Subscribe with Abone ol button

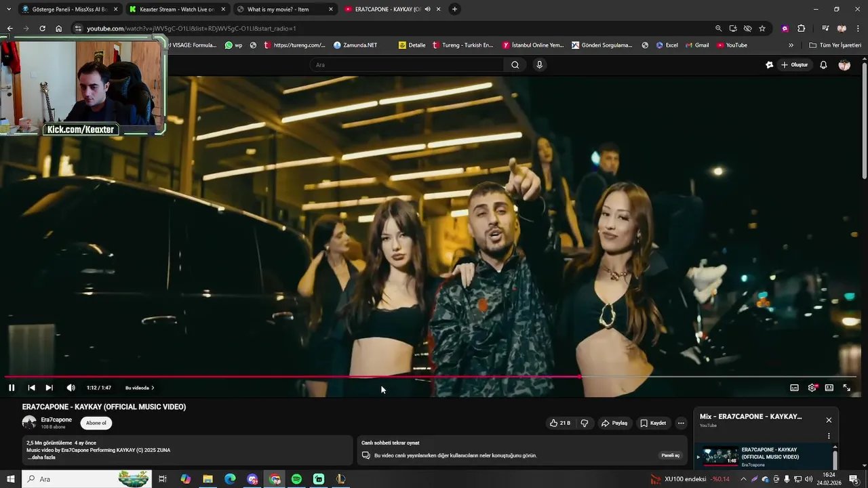96,423
